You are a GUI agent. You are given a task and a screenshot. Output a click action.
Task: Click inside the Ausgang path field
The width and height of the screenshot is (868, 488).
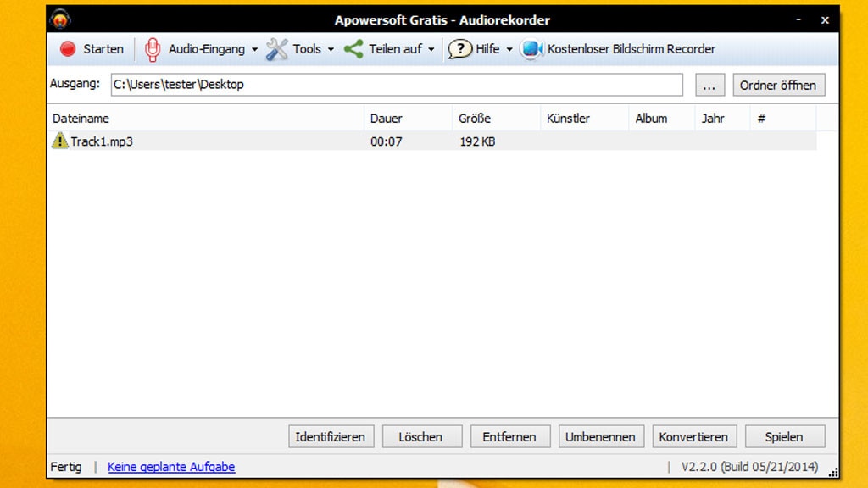[339, 85]
